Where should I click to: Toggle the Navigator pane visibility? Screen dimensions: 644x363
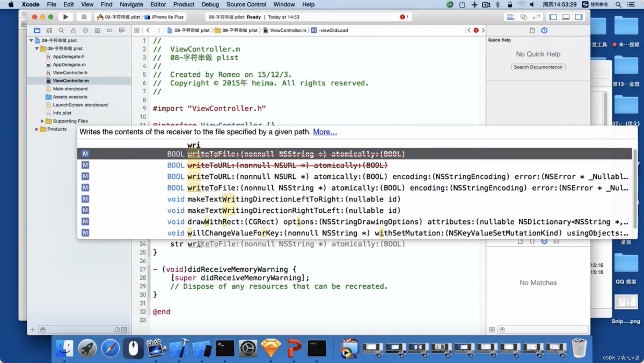click(553, 17)
